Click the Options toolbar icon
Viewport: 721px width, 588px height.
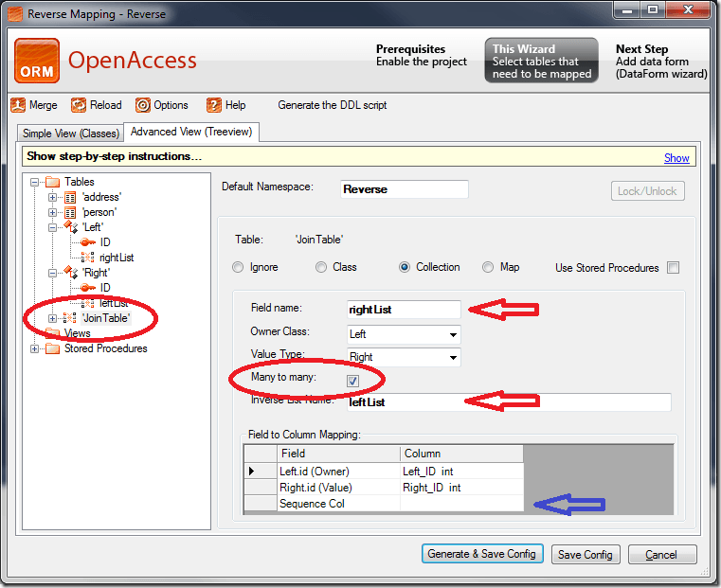142,105
